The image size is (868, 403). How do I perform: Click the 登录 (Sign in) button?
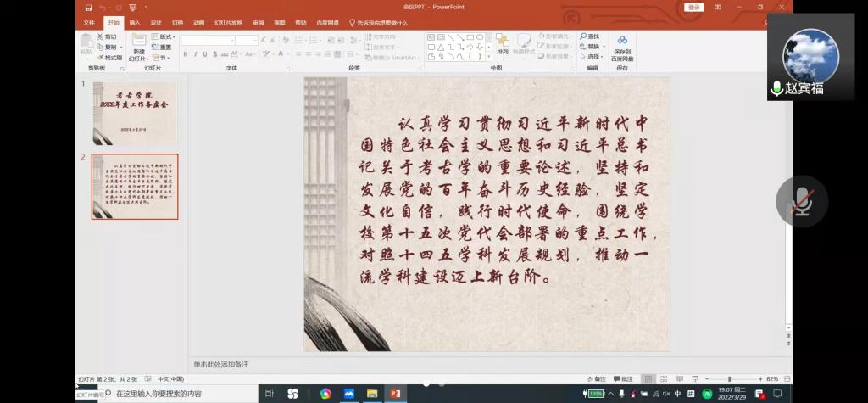click(694, 7)
